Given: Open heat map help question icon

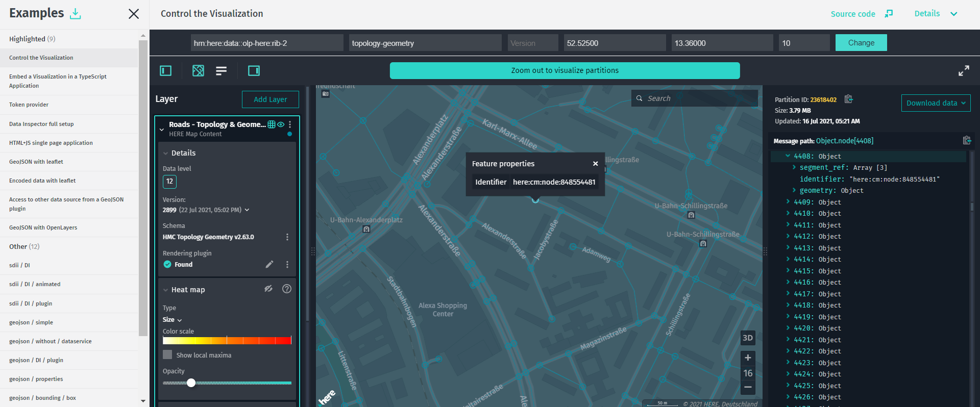Looking at the screenshot, I should (x=287, y=289).
